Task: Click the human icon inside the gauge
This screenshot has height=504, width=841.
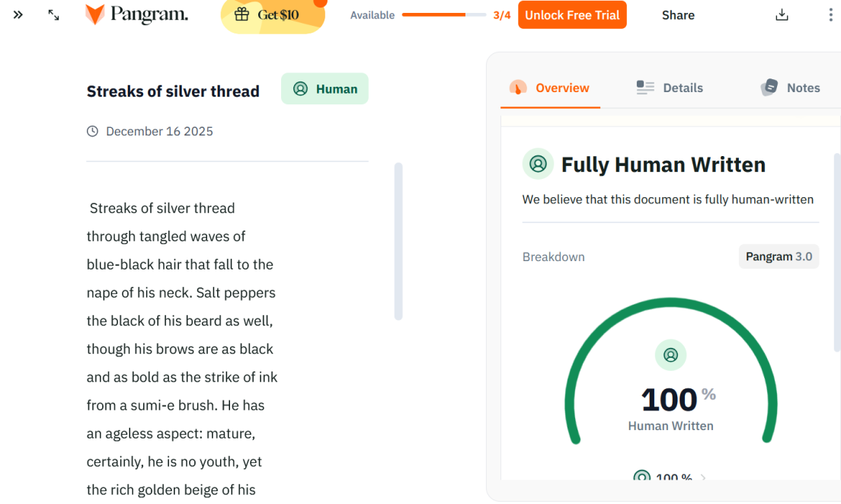Action: [670, 355]
